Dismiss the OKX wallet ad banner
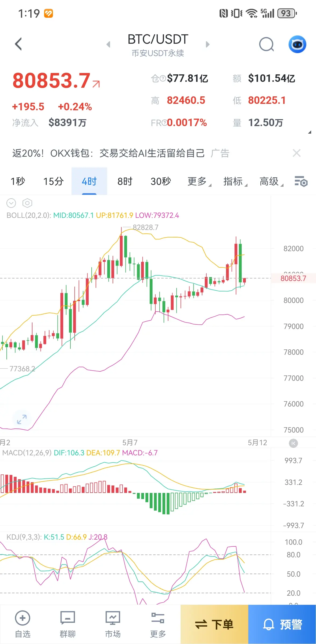This screenshot has width=316, height=644. click(297, 153)
